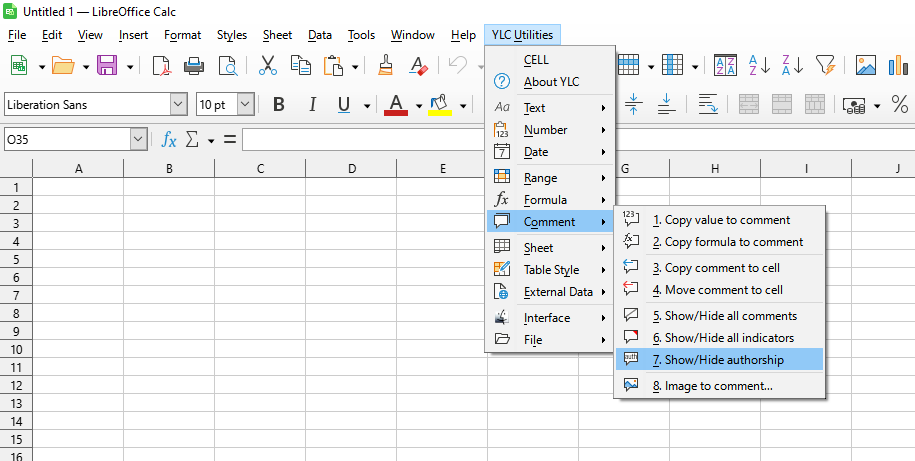The height and width of the screenshot is (461, 915).
Task: Click the Sort Ascending icon
Action: tap(759, 66)
